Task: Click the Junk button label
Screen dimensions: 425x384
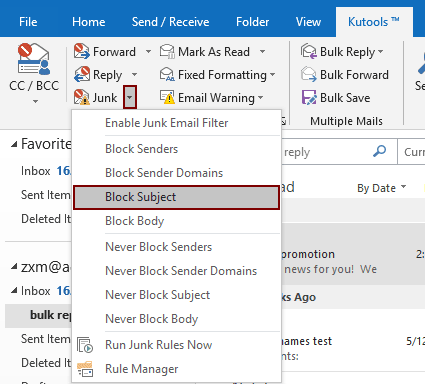Action: (x=105, y=98)
